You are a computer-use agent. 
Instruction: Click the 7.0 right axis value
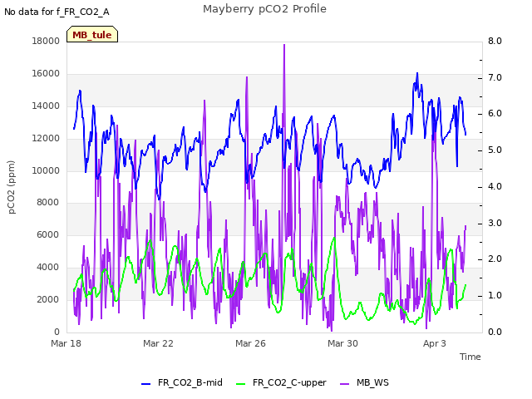click(x=495, y=77)
